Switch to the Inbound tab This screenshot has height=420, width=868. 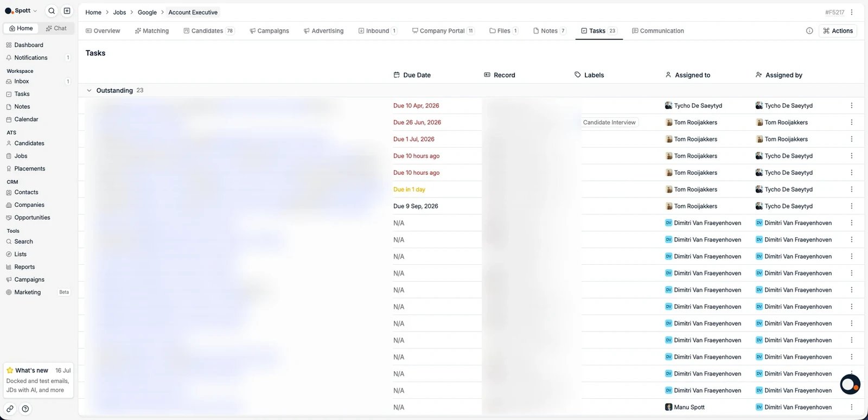(x=378, y=31)
